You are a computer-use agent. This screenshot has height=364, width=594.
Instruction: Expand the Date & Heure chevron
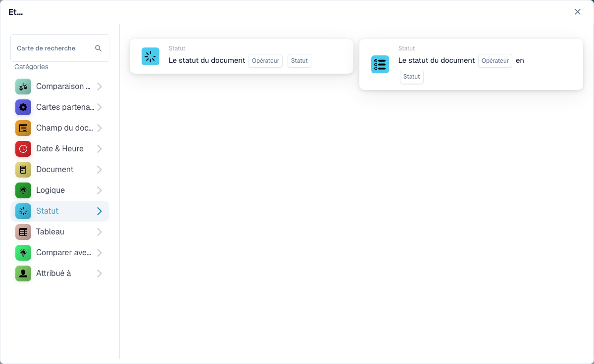99,149
